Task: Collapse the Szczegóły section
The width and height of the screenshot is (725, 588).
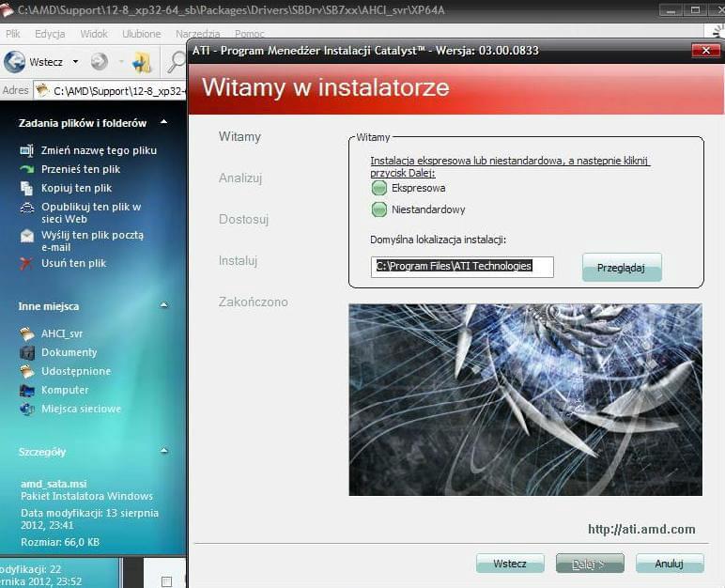Action: click(163, 451)
